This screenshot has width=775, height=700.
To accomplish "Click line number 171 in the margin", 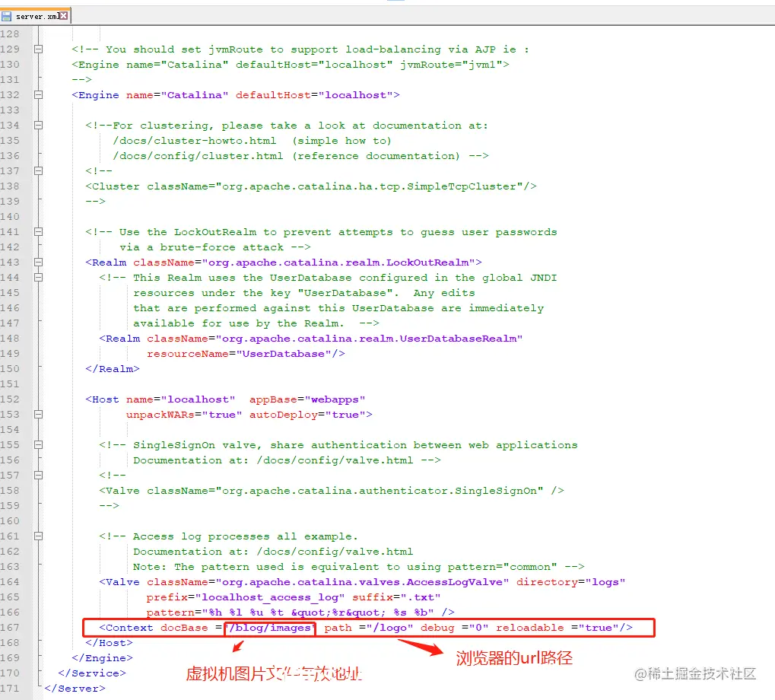I will 10,688.
